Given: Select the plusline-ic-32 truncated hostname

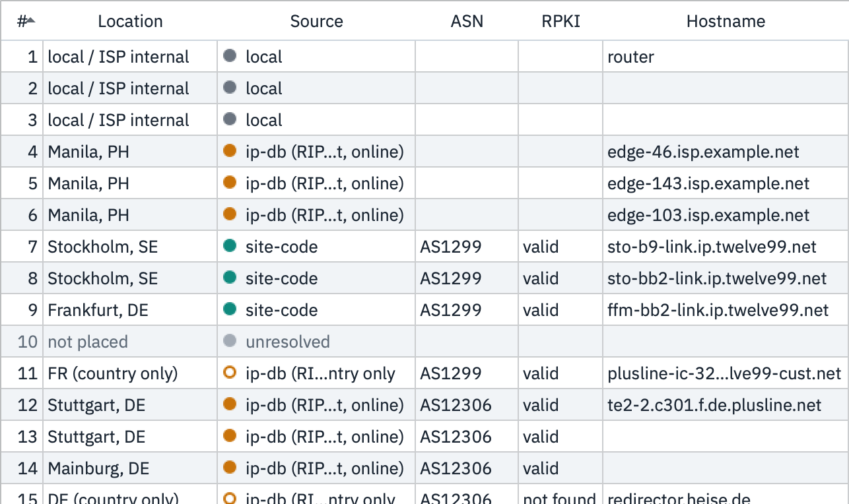Looking at the screenshot, I should [725, 373].
